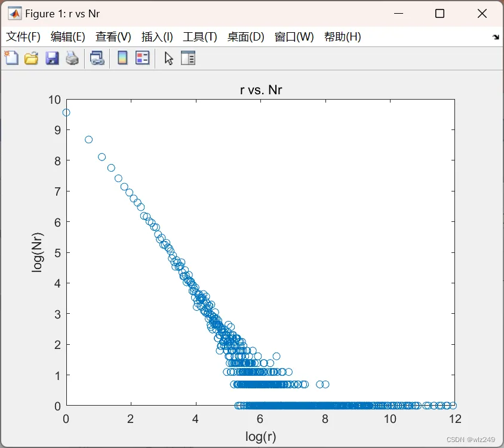The width and height of the screenshot is (504, 448).
Task: Open the 窗口(W) menu
Action: pyautogui.click(x=294, y=36)
